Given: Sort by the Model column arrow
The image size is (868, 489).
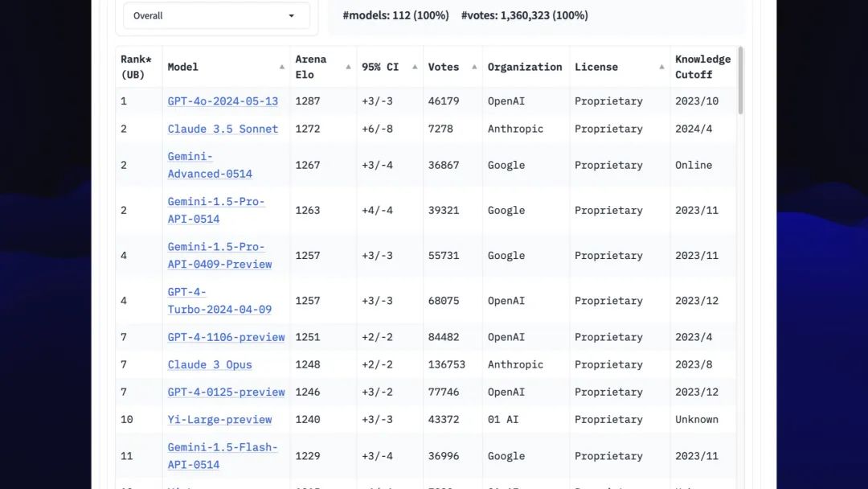Looking at the screenshot, I should tap(282, 67).
